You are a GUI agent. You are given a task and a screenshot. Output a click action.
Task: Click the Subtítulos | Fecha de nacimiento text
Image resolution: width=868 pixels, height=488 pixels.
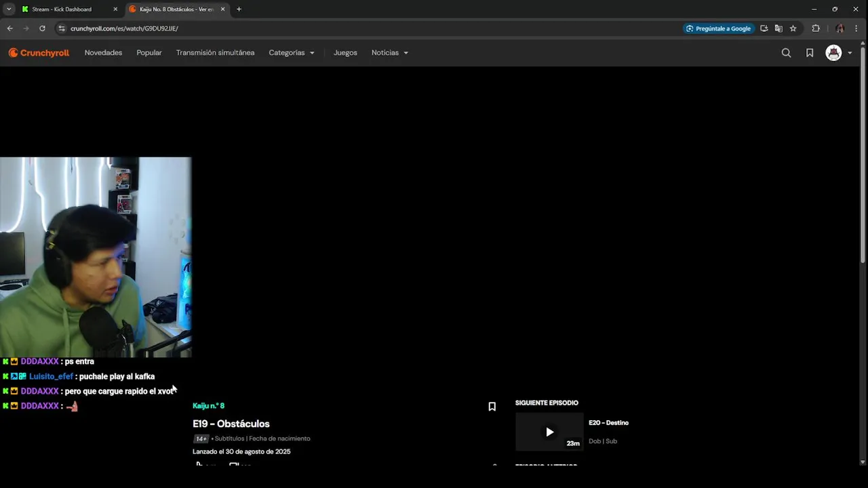pos(262,439)
